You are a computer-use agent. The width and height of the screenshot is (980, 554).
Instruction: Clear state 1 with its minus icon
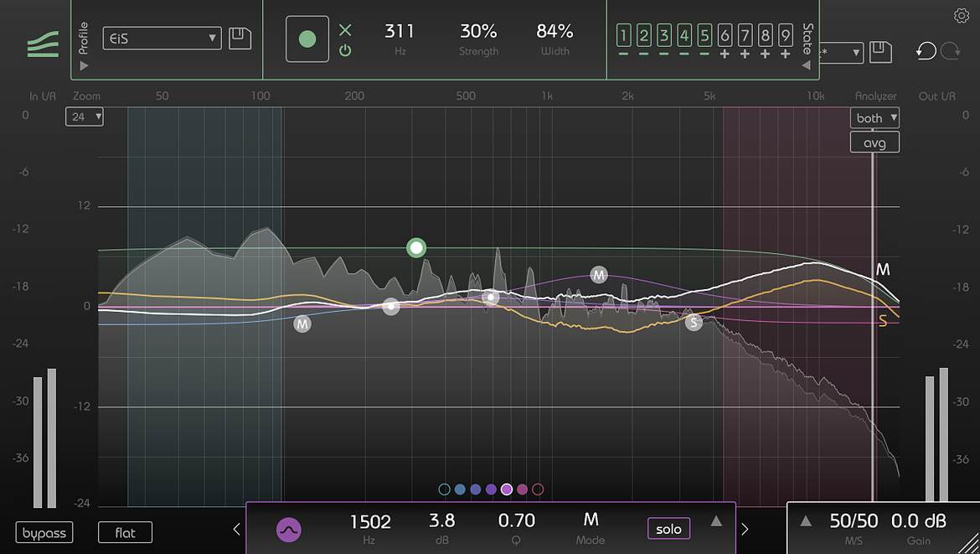coord(623,54)
